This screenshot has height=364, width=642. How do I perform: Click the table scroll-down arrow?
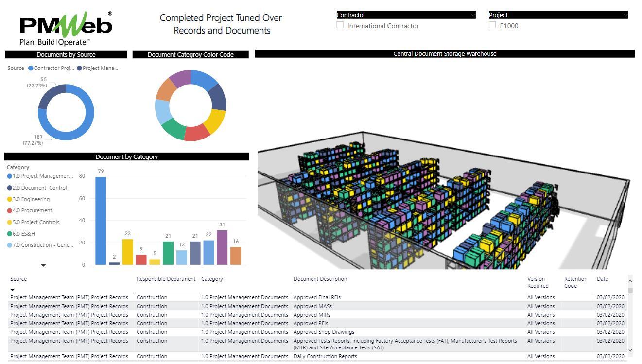pyautogui.click(x=630, y=350)
